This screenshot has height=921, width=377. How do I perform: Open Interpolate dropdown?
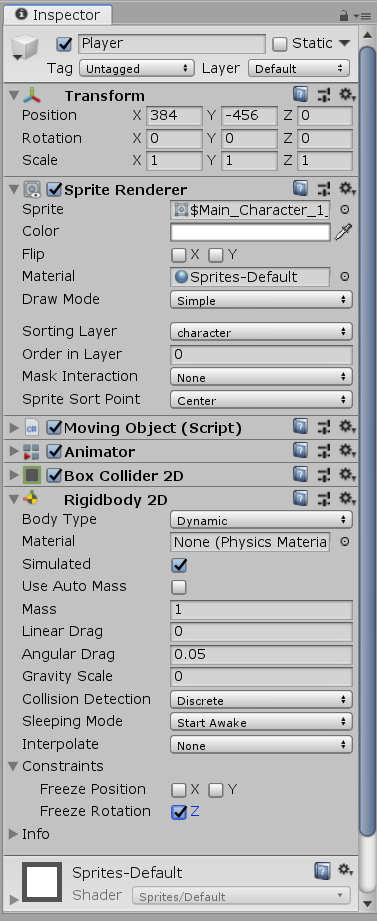261,745
